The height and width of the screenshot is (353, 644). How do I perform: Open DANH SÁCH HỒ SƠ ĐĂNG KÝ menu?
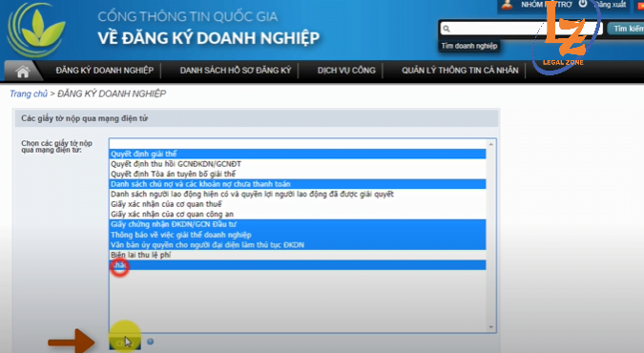236,71
